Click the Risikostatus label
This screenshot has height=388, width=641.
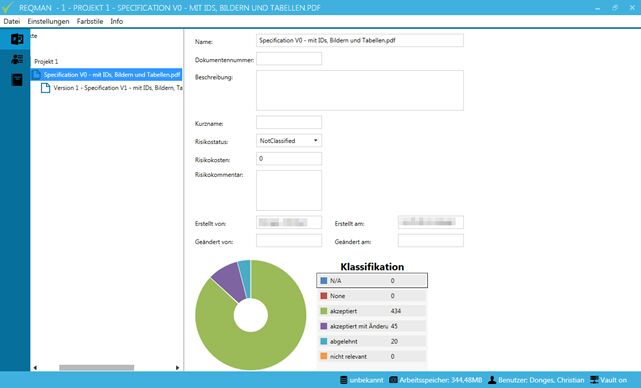(x=211, y=142)
